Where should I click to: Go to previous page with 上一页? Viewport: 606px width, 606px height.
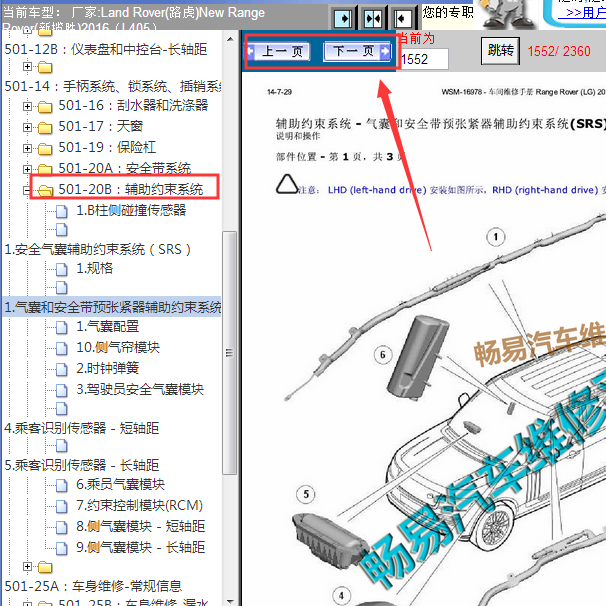pyautogui.click(x=278, y=51)
